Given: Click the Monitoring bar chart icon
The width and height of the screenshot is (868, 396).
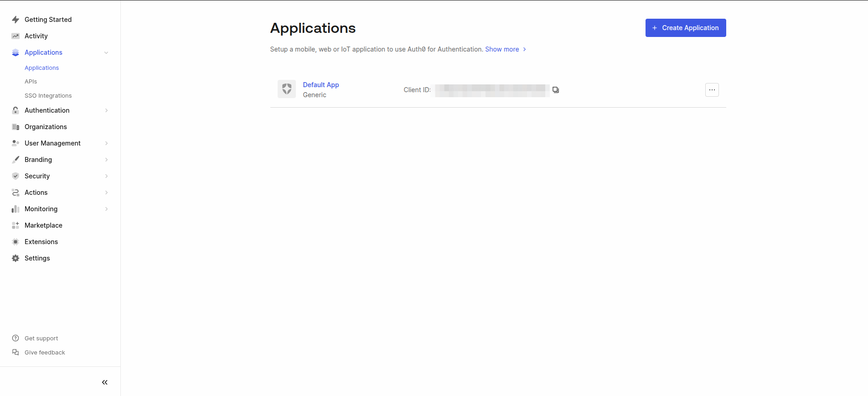Looking at the screenshot, I should click(x=15, y=209).
